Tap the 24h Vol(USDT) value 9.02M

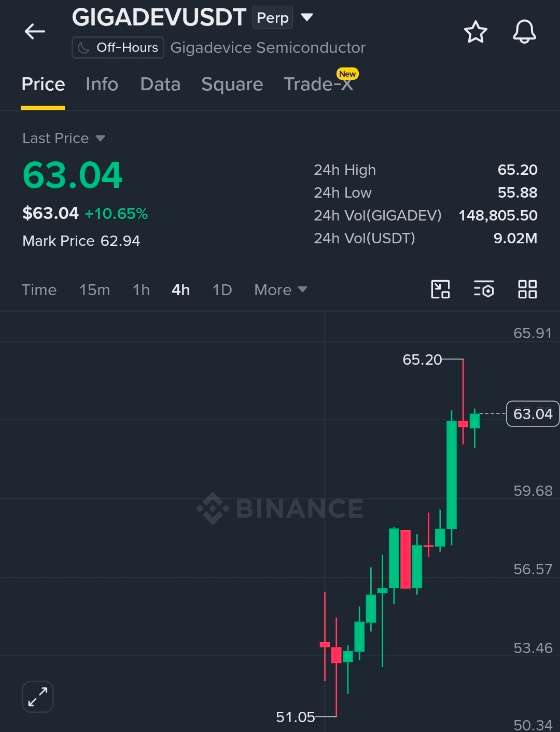(x=515, y=238)
